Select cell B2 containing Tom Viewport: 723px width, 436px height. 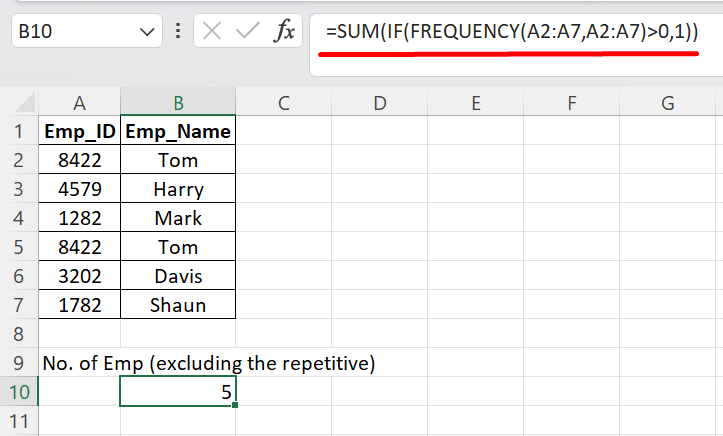click(x=178, y=160)
